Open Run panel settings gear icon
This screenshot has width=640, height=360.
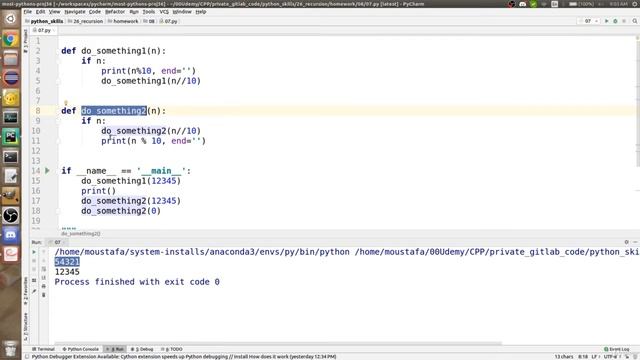pos(627,242)
